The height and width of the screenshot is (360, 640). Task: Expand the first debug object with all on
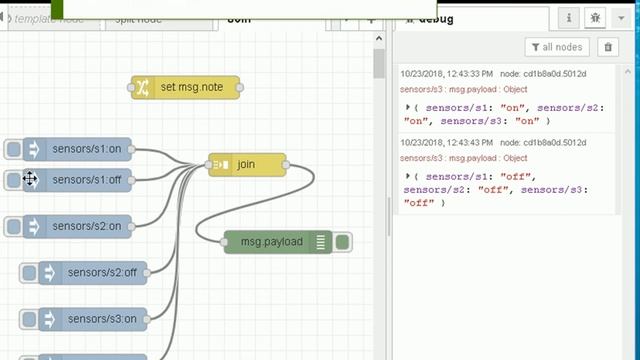[407, 108]
